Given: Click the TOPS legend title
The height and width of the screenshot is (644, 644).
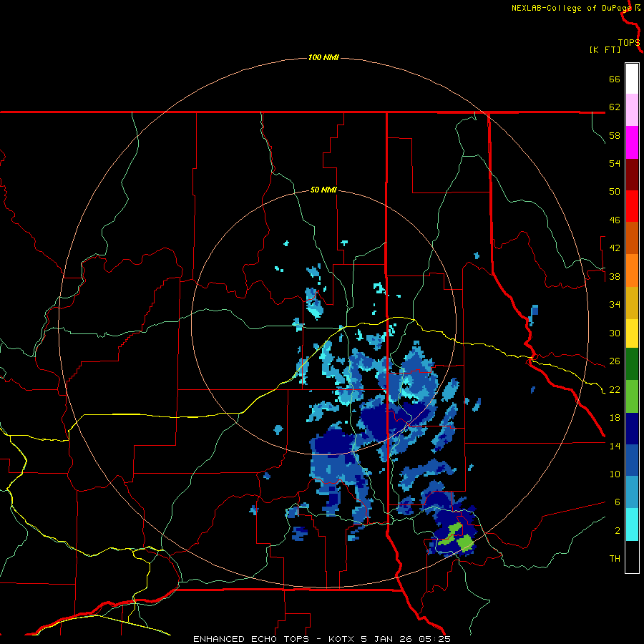Looking at the screenshot, I should (629, 43).
